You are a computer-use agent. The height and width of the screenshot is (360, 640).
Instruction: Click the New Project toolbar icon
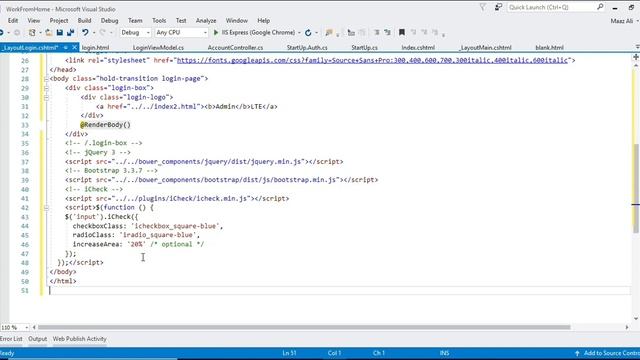[x=32, y=33]
